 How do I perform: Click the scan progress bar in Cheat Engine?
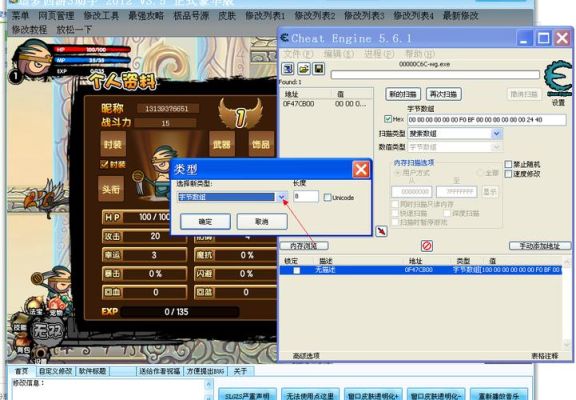coord(435,75)
